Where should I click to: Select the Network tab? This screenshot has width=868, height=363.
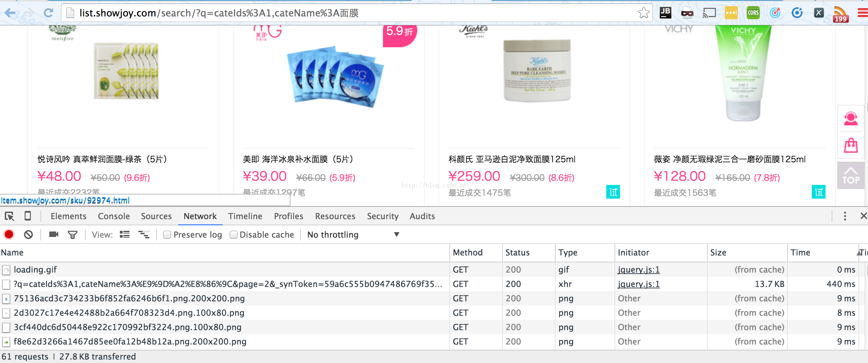pyautogui.click(x=200, y=216)
